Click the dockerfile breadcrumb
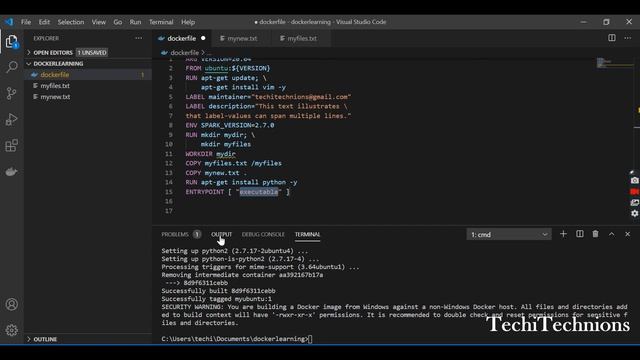Image resolution: width=640 pixels, height=360 pixels. tap(184, 53)
